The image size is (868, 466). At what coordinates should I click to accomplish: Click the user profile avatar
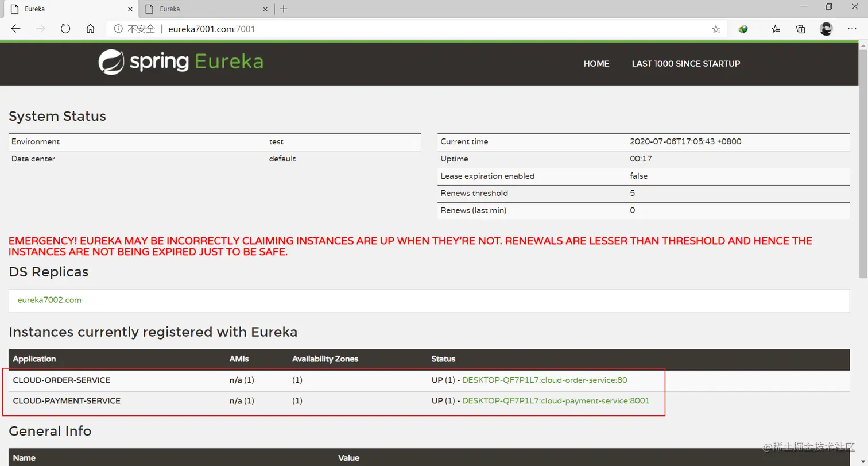point(826,29)
